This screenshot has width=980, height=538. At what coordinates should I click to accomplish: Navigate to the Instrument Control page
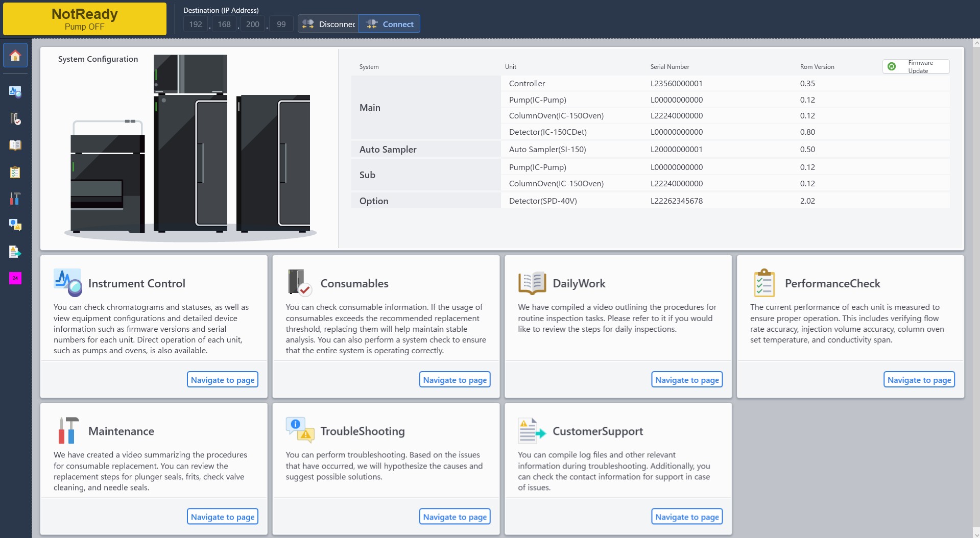(223, 380)
